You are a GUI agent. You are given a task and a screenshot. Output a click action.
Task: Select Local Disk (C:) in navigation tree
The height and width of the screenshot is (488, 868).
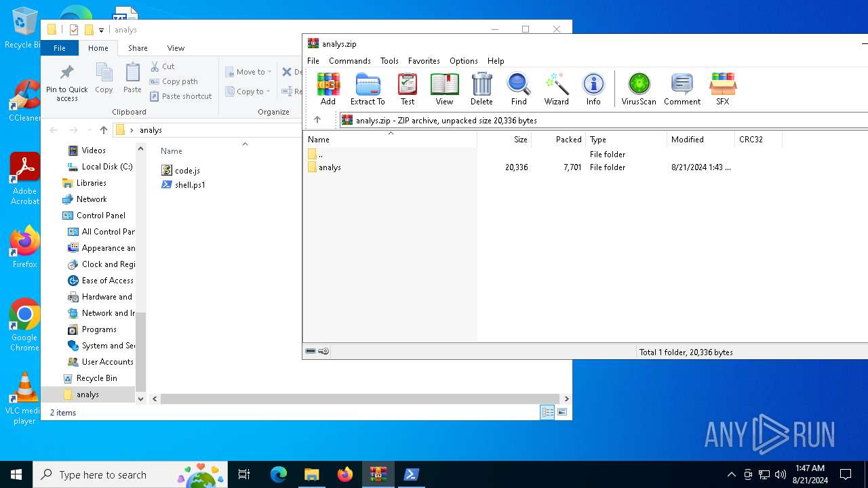(107, 167)
